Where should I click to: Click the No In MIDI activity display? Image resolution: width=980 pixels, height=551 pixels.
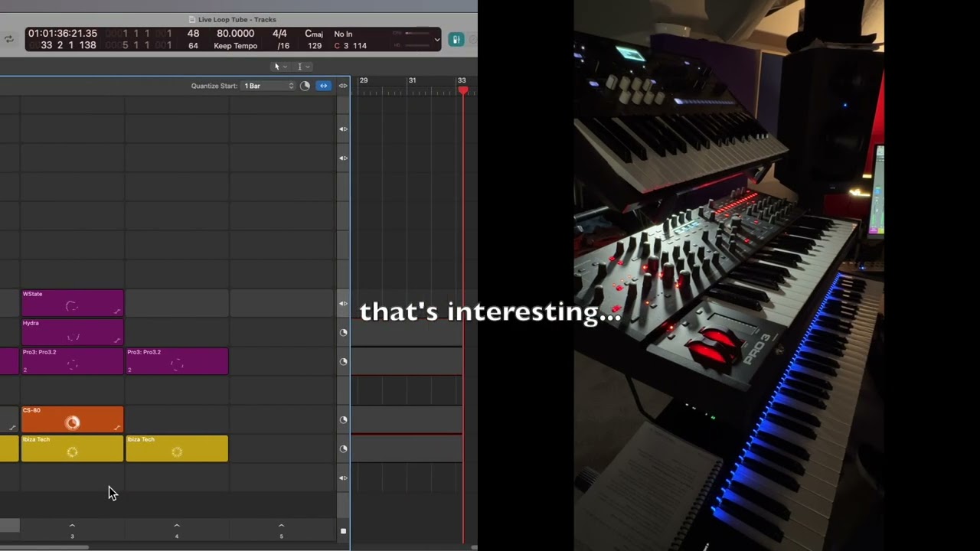343,34
